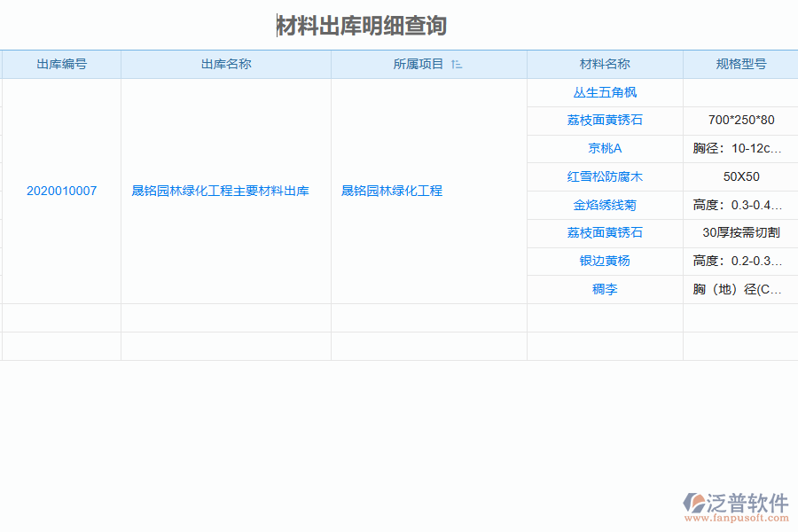The image size is (798, 532).
Task: Open the 荔枝面黄锈石 material link
Action: pyautogui.click(x=606, y=120)
